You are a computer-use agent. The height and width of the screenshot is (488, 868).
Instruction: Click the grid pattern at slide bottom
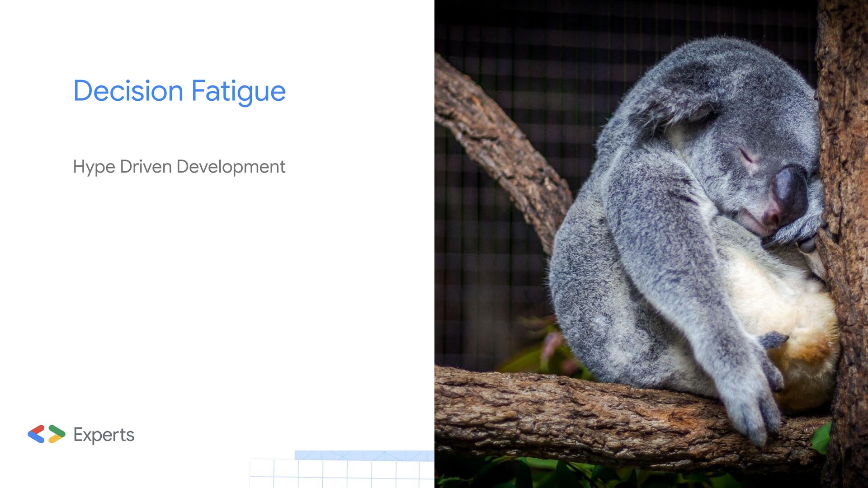[x=341, y=474]
